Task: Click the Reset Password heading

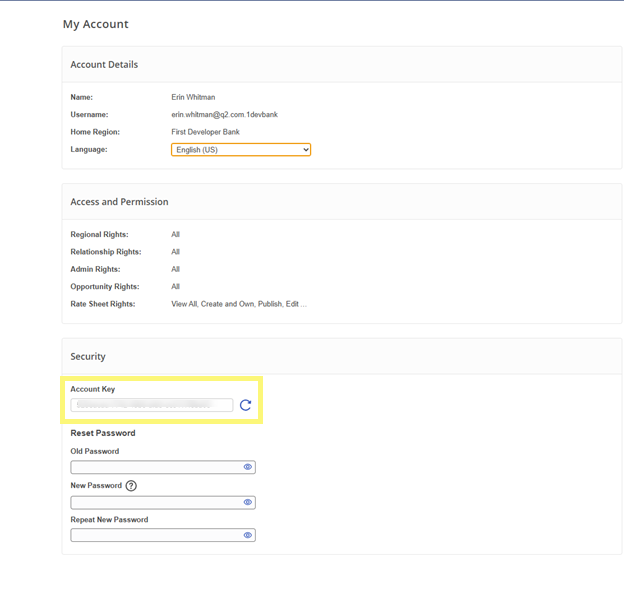Action: click(x=103, y=433)
